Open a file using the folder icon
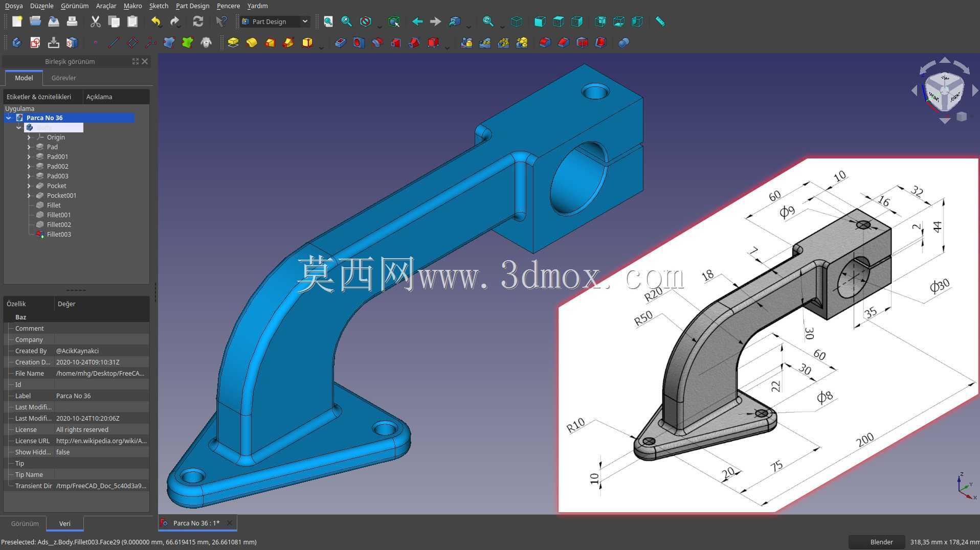The image size is (980, 550). pyautogui.click(x=35, y=21)
